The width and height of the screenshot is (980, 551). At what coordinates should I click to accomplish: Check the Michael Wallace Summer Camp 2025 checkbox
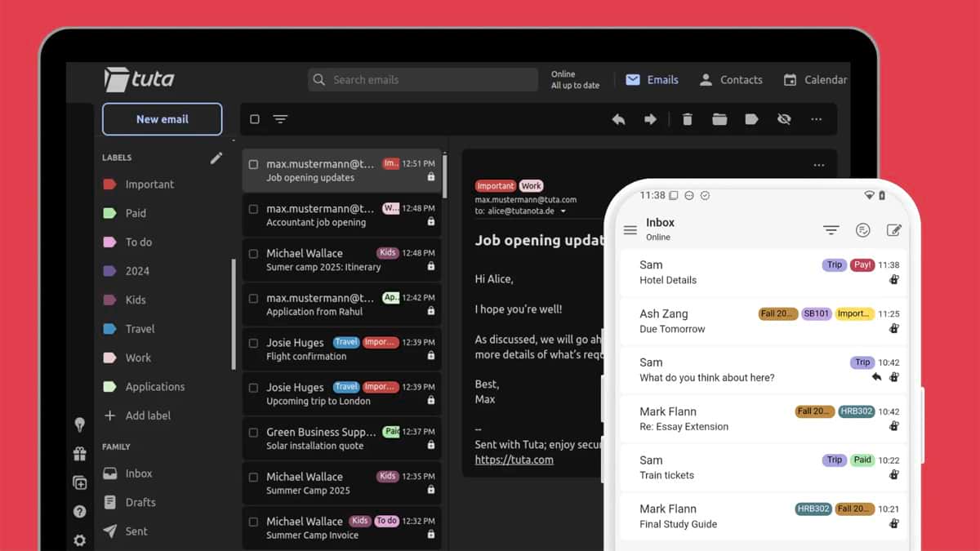click(x=254, y=476)
